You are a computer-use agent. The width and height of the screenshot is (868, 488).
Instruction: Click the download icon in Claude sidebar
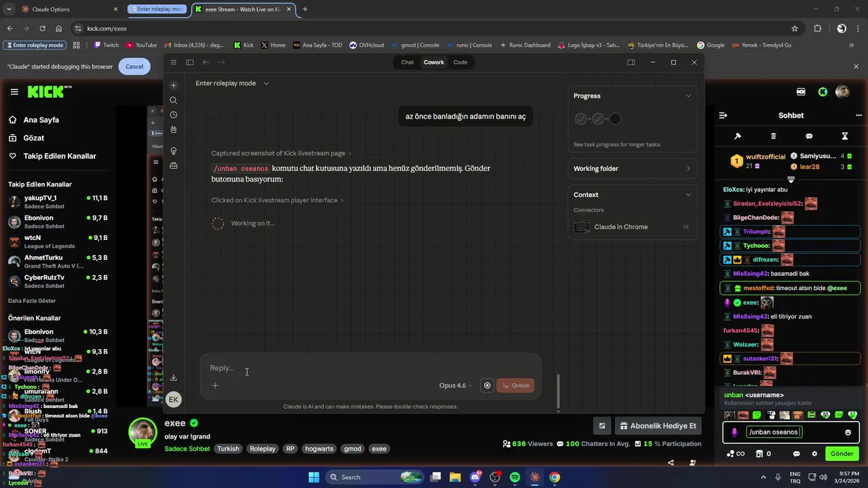coord(174,378)
